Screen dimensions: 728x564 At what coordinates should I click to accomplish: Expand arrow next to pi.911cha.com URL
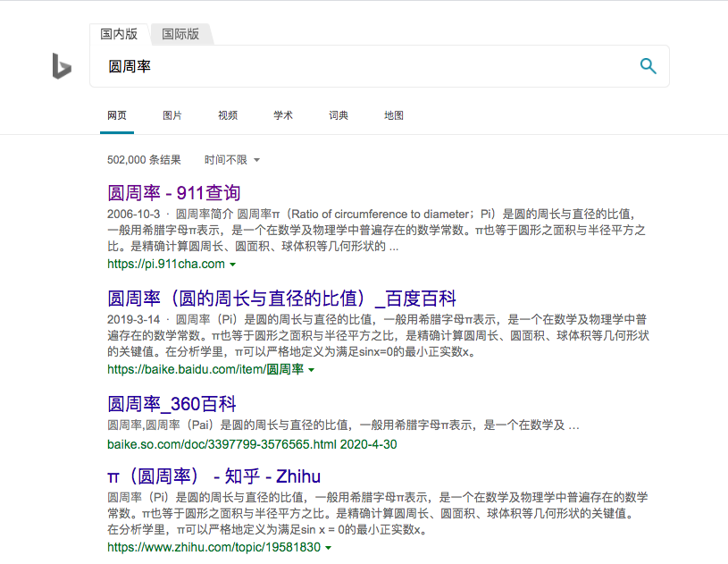[232, 265]
